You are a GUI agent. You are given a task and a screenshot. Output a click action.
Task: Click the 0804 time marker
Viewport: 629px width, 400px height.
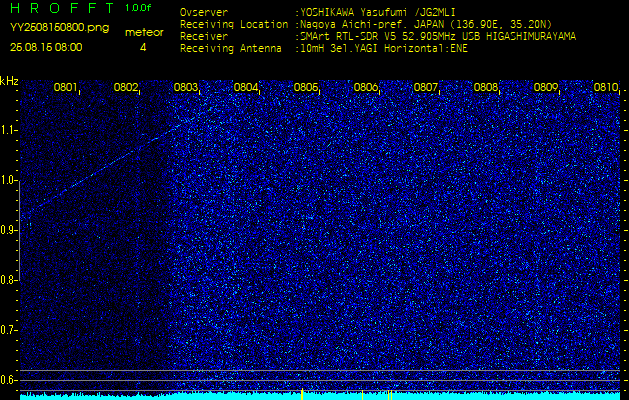pos(246,87)
